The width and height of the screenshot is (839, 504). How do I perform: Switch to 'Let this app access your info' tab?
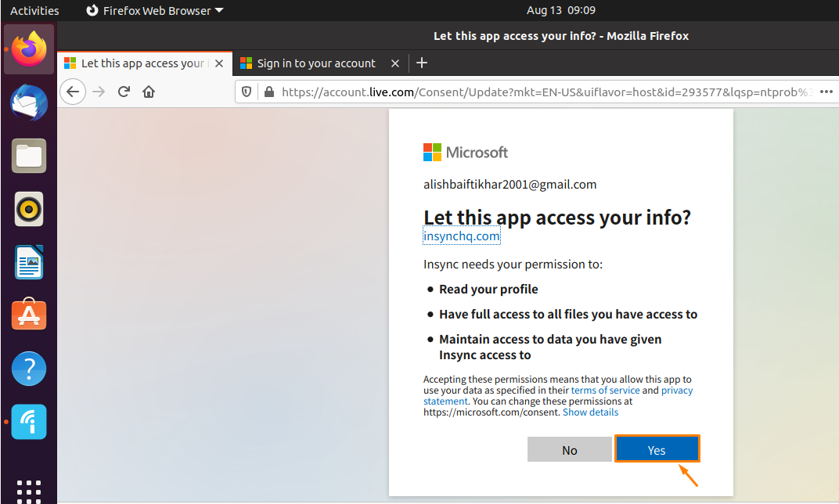point(145,63)
